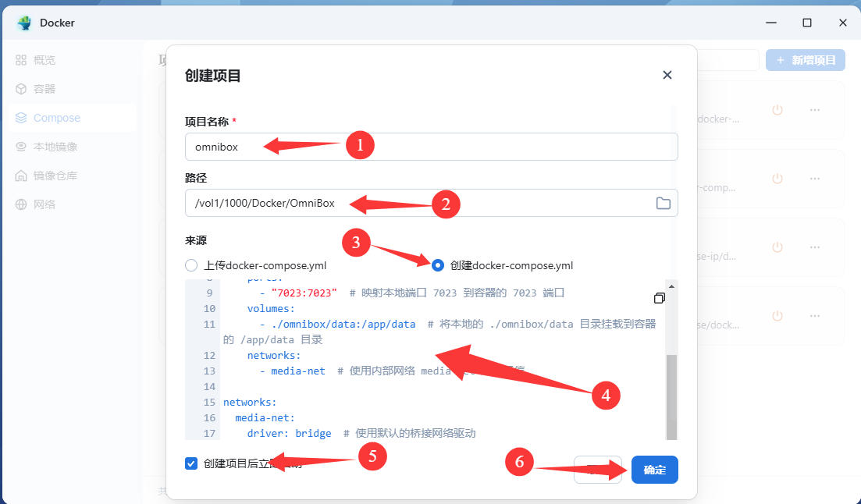Click the 项目名称 field containing omnibox
Screen dimensions: 861x504
click(x=431, y=147)
